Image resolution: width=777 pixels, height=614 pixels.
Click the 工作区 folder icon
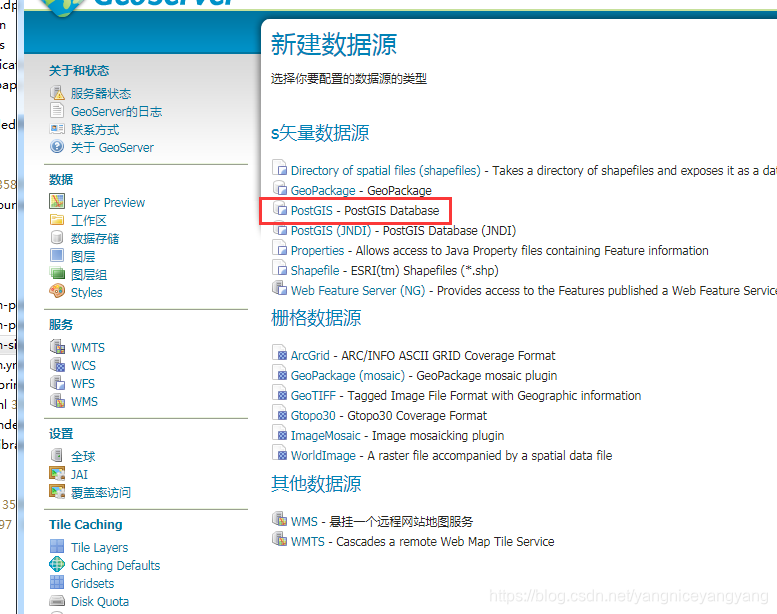coord(57,220)
